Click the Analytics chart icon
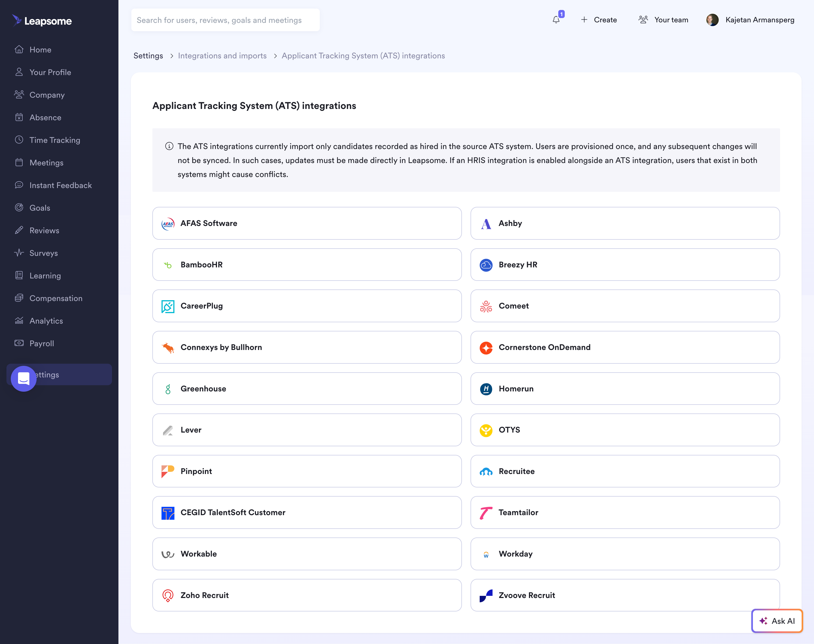This screenshot has height=644, width=814. [x=19, y=321]
